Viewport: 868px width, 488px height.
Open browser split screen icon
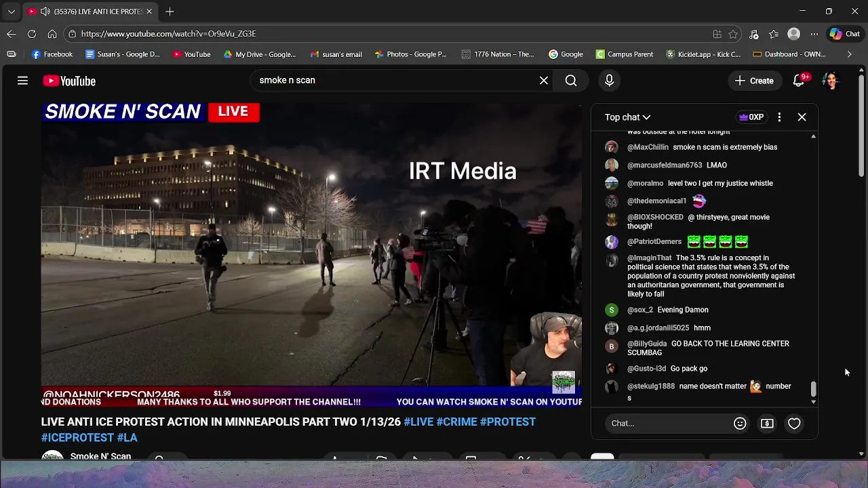[717, 34]
